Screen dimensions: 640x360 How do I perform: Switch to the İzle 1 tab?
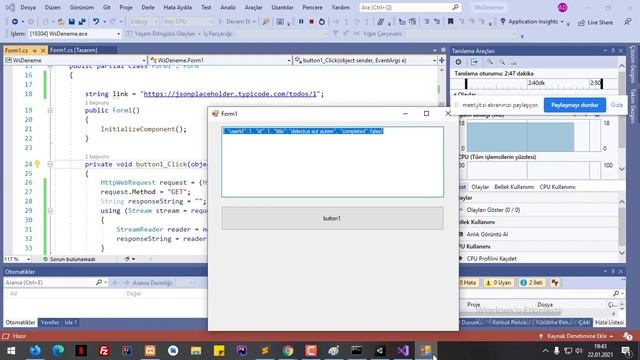tap(70, 322)
